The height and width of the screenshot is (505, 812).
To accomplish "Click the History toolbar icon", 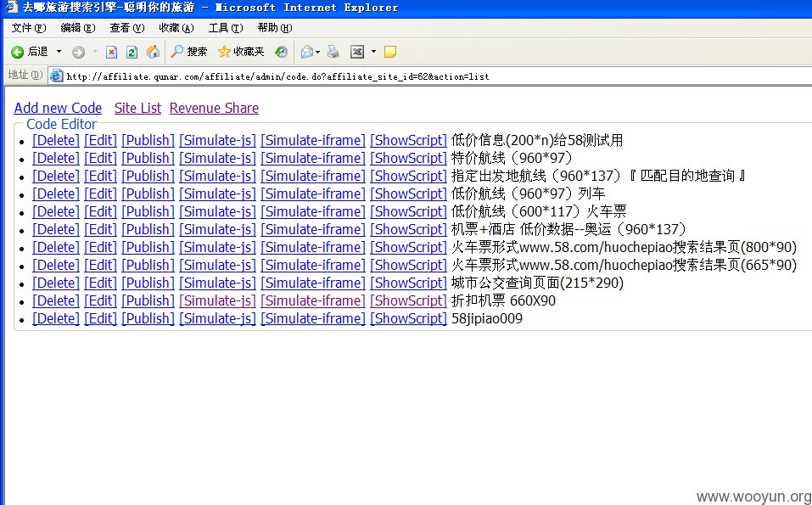I will click(x=281, y=52).
